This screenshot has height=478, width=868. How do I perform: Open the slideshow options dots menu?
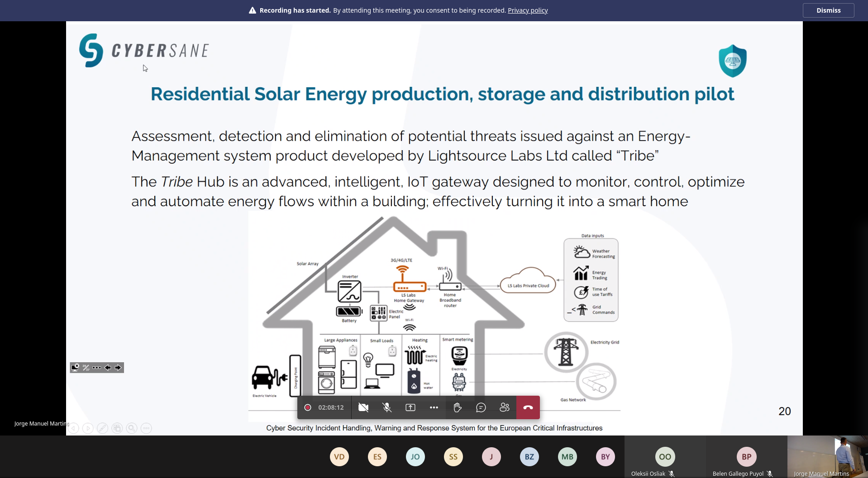[97, 368]
